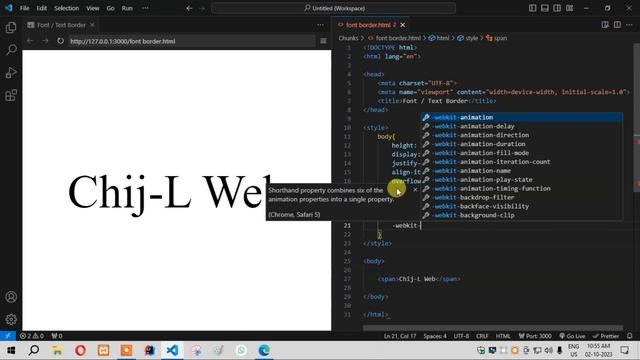
Task: Click Go Live in status bar
Action: [x=572, y=336]
